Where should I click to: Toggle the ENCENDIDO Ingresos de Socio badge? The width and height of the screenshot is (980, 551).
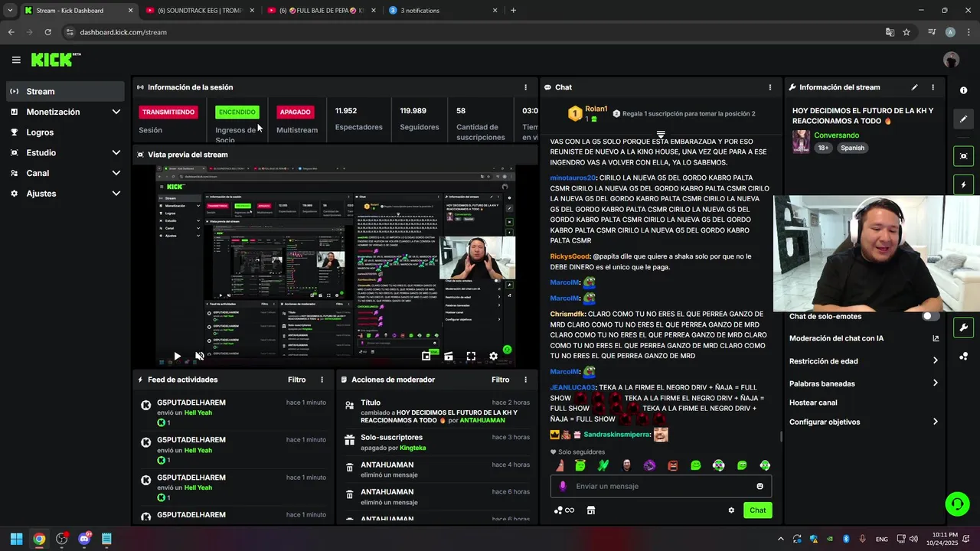pyautogui.click(x=237, y=112)
